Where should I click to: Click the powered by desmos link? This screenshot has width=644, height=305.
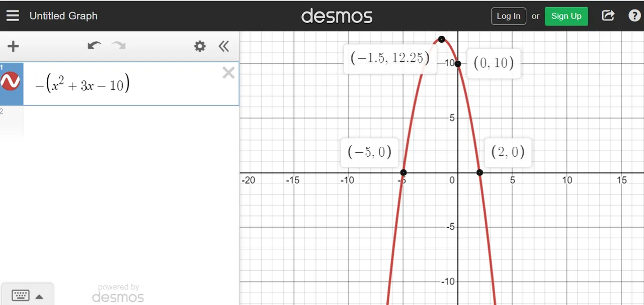pos(118,293)
